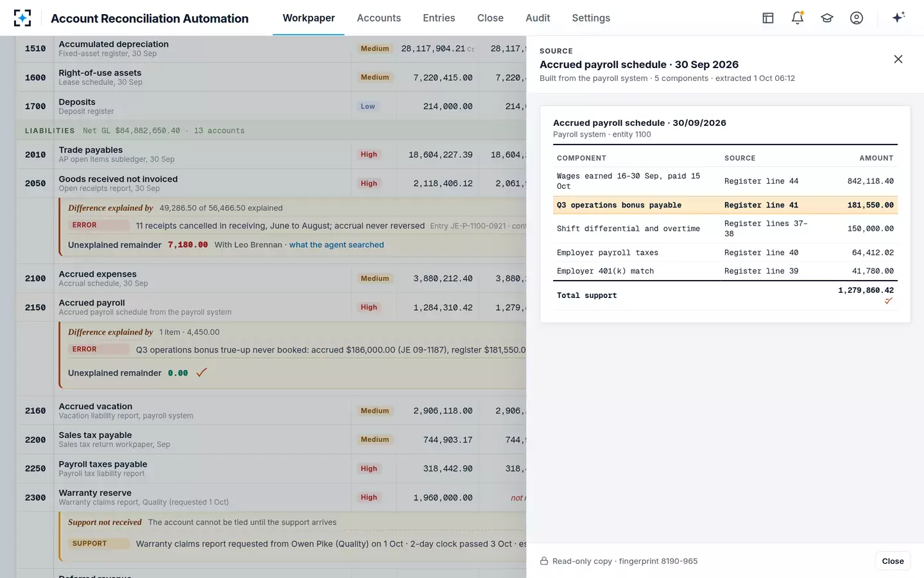
Task: Click the Medium badge on Sales tax payable
Action: click(375, 440)
